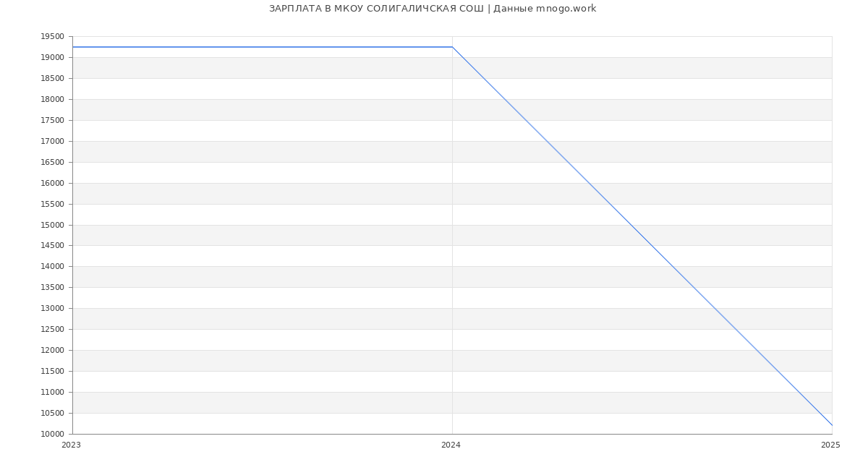This screenshot has width=868, height=470.
Task: Click the y-axis label 14500
Action: [x=53, y=246]
